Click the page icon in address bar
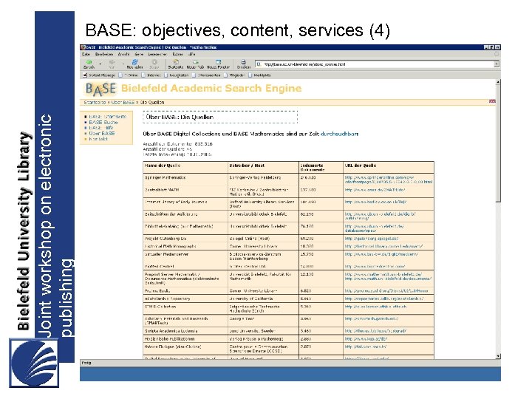 pos(259,64)
